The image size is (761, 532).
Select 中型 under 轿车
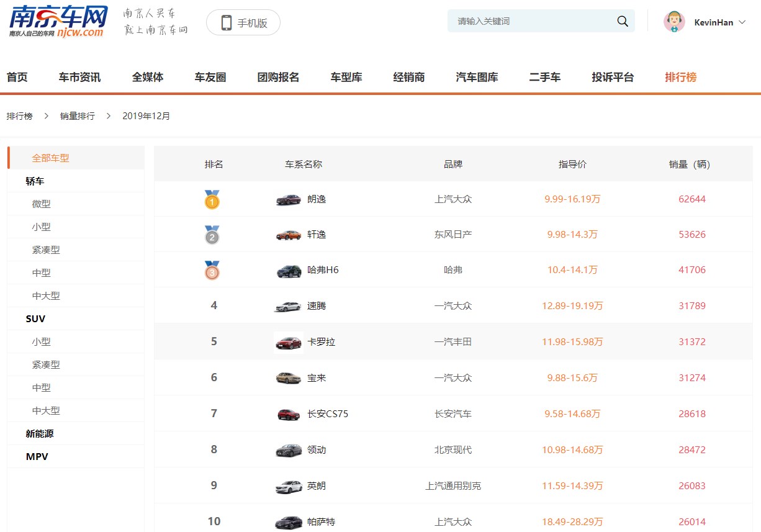point(42,273)
